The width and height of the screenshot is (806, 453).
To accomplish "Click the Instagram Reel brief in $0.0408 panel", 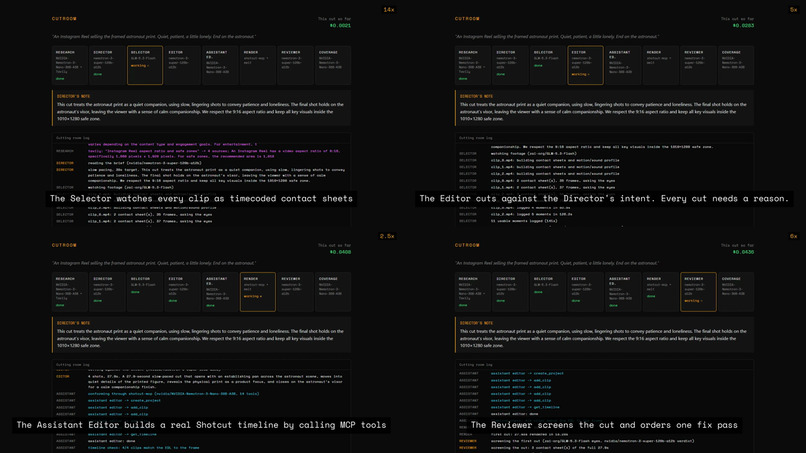I will [x=154, y=263].
